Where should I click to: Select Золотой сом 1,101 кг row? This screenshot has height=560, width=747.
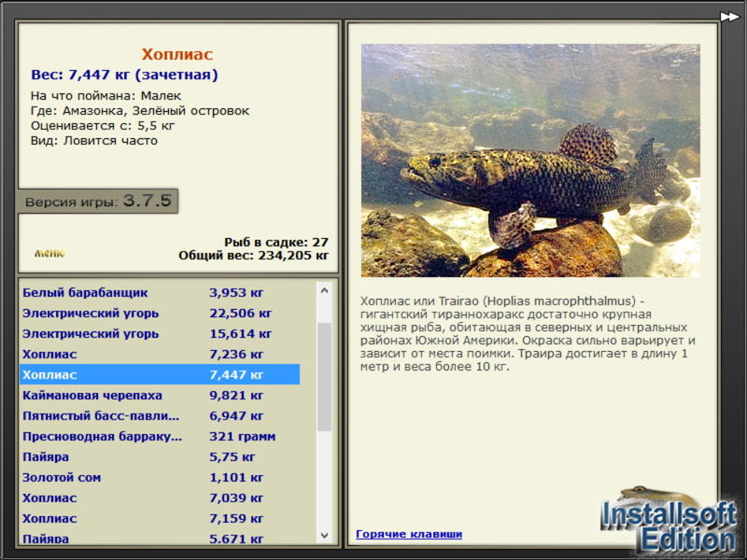point(160,477)
